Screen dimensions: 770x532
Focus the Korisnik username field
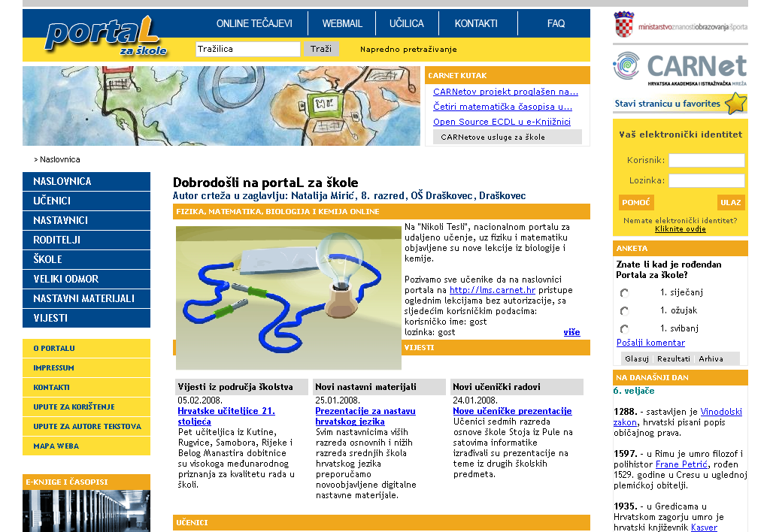point(707,161)
